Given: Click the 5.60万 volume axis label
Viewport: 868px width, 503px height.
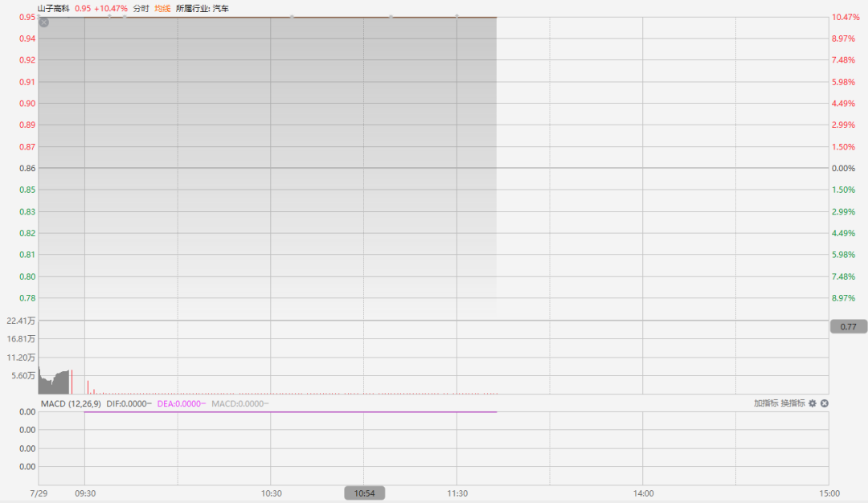Looking at the screenshot, I should point(23,376).
